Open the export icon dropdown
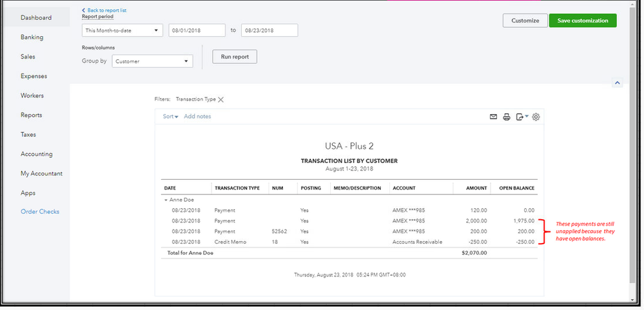This screenshot has height=310, width=644. [522, 117]
